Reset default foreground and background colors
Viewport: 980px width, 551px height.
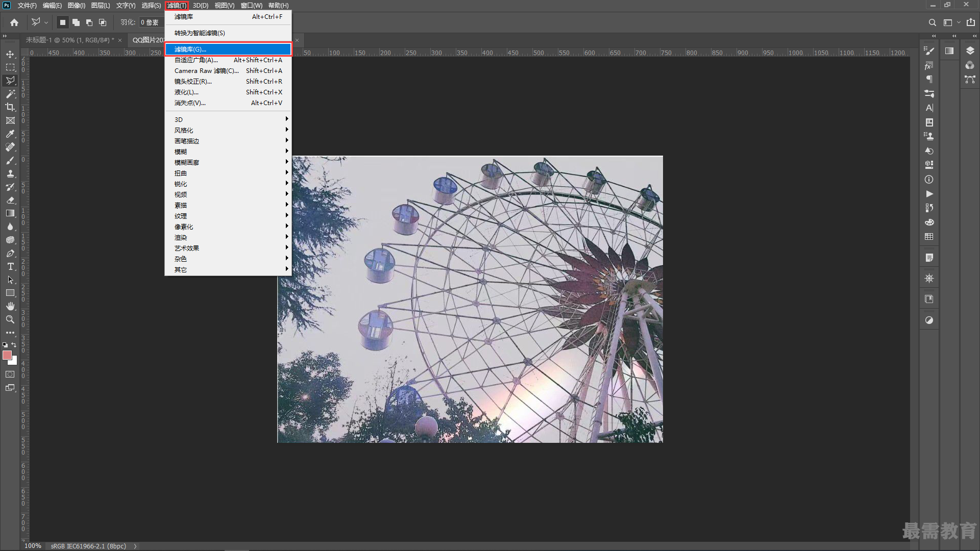pyautogui.click(x=5, y=345)
